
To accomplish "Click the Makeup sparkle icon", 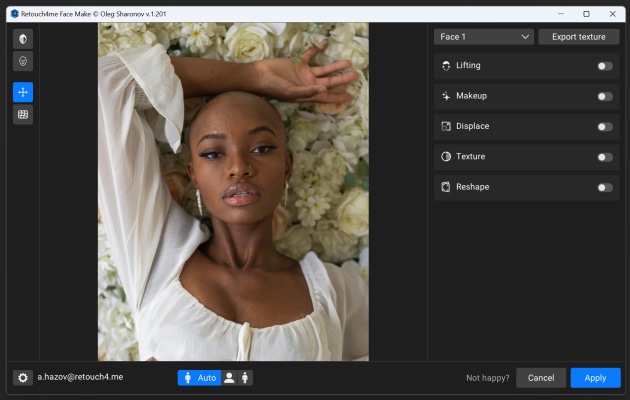I will coord(446,97).
